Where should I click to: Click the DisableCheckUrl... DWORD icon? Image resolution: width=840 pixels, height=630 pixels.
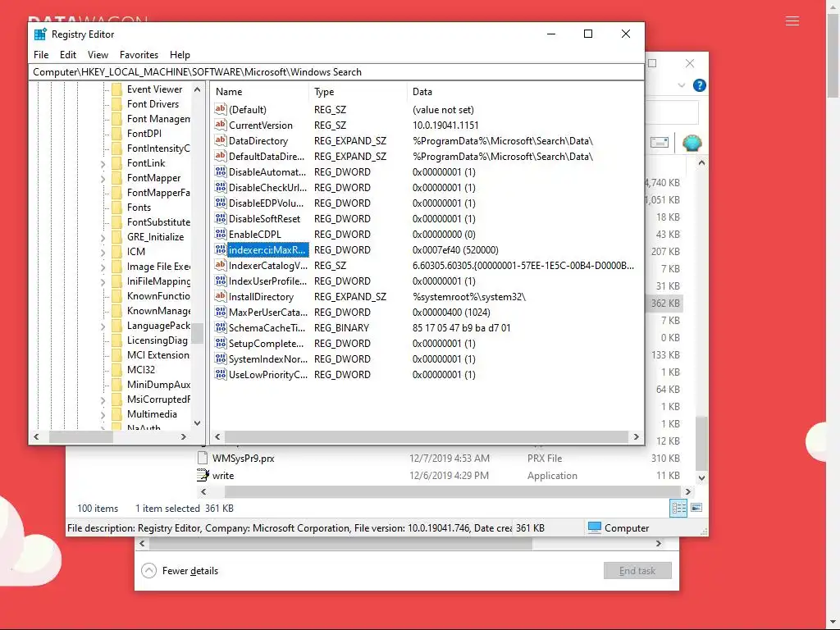[220, 187]
